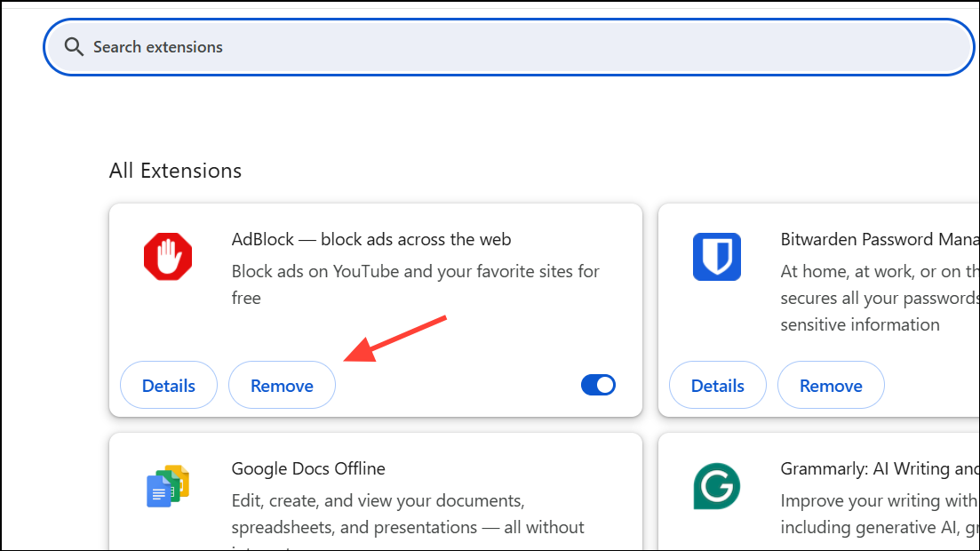Click the Grammarly G icon

click(716, 486)
